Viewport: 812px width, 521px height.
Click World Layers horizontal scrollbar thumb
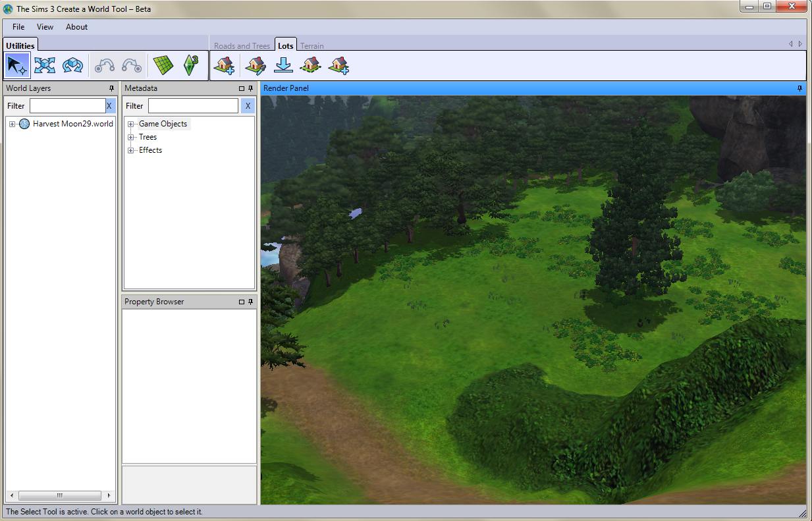tap(59, 495)
